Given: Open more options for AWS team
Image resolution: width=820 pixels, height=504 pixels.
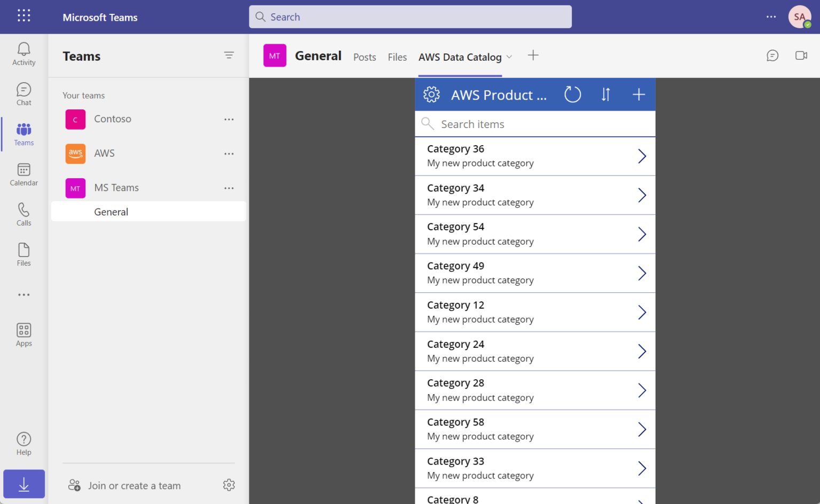Looking at the screenshot, I should click(x=229, y=154).
